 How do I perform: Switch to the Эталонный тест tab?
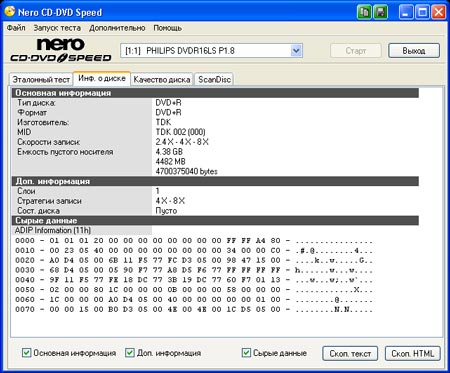pos(41,80)
